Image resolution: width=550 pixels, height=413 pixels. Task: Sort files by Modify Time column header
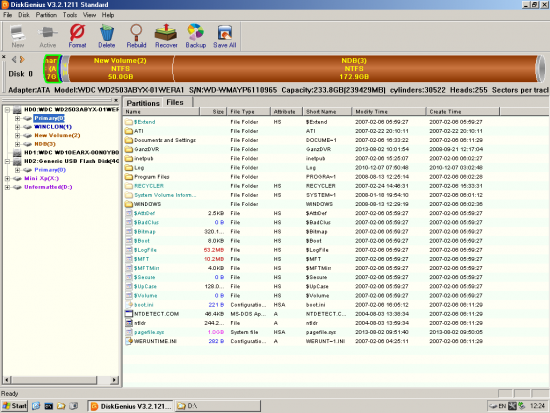click(x=389, y=112)
